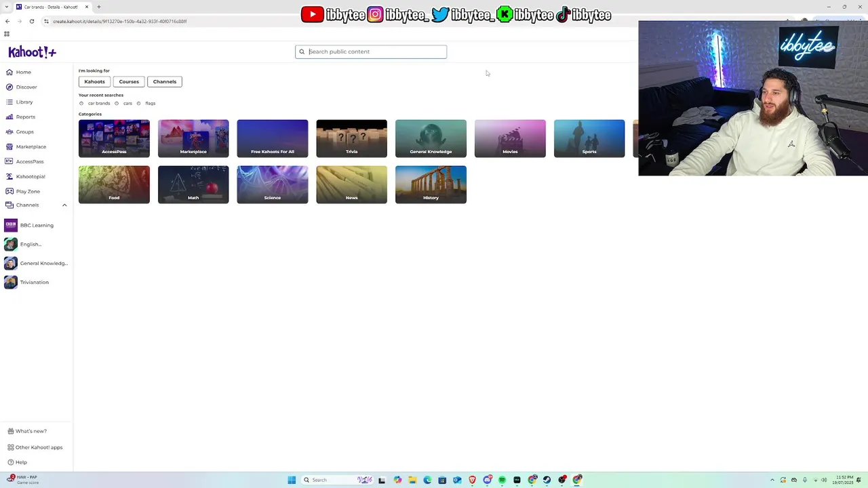The height and width of the screenshot is (488, 868).
Task: Open the Sports category card
Action: click(x=589, y=138)
